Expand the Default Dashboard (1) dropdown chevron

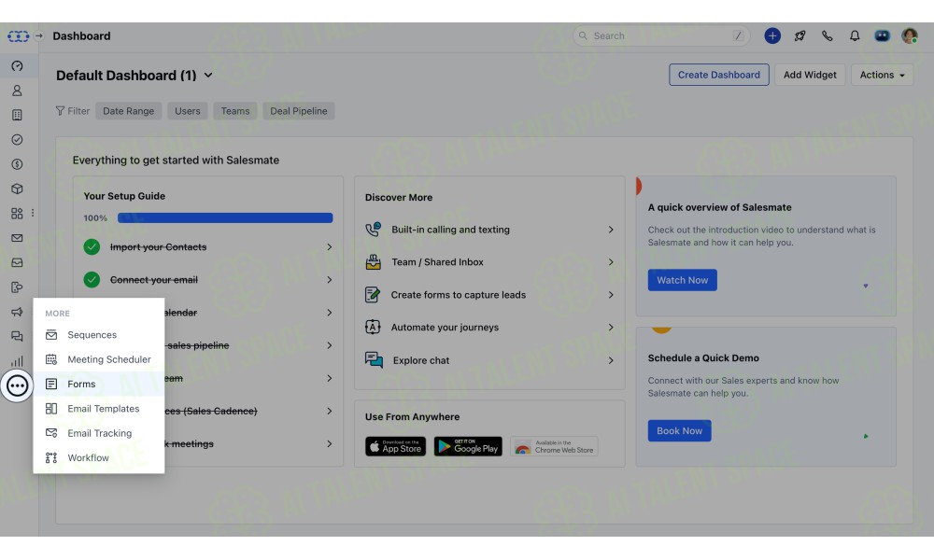[208, 75]
